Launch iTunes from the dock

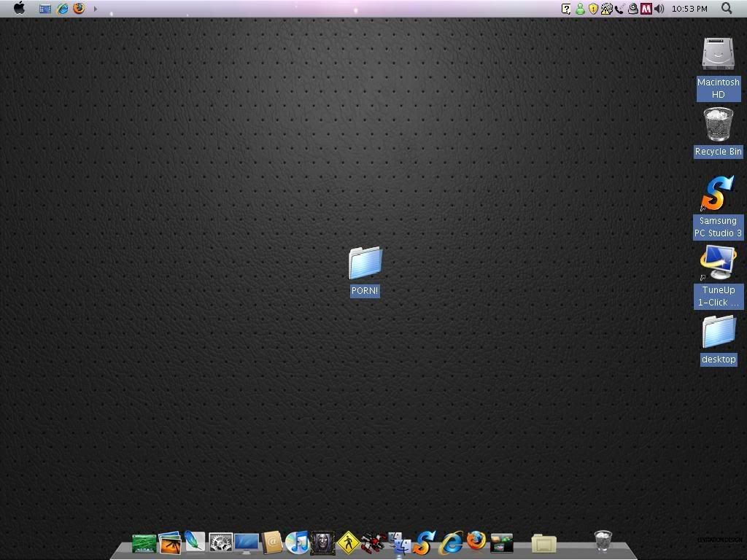(x=297, y=542)
